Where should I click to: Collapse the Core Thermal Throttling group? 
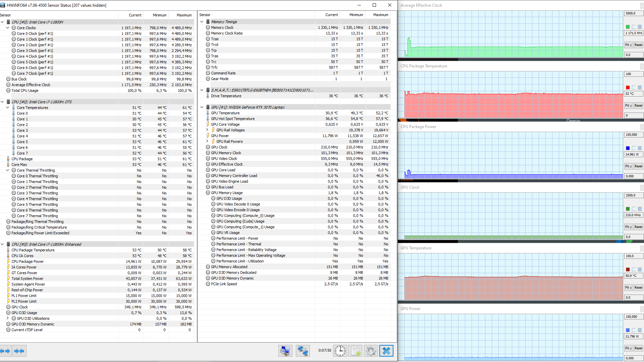coord(8,170)
